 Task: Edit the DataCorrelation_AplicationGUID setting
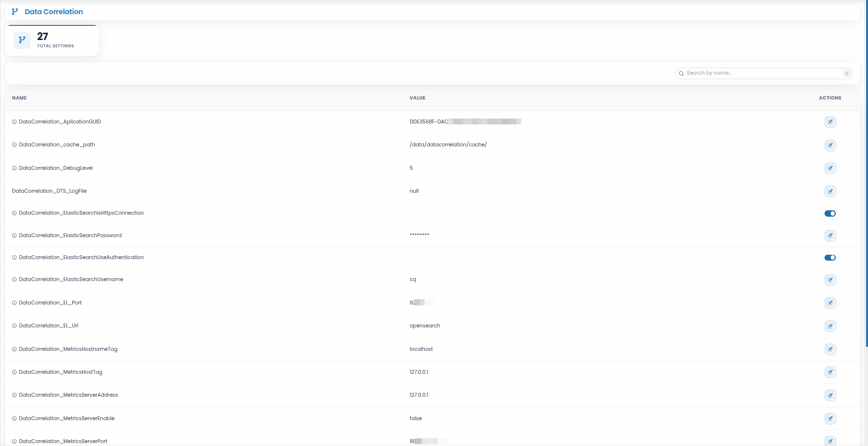click(x=830, y=122)
